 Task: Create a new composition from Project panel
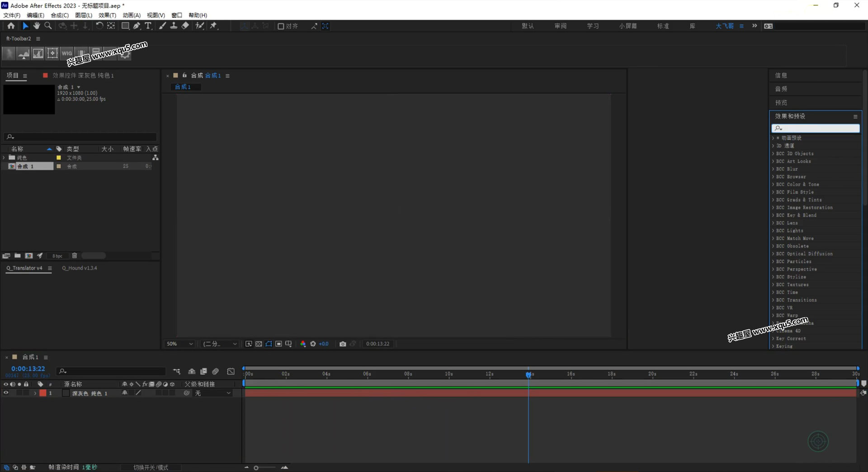coord(29,256)
